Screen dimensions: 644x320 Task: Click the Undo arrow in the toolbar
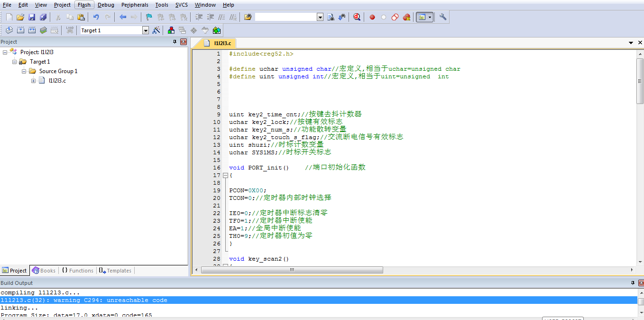pyautogui.click(x=96, y=17)
